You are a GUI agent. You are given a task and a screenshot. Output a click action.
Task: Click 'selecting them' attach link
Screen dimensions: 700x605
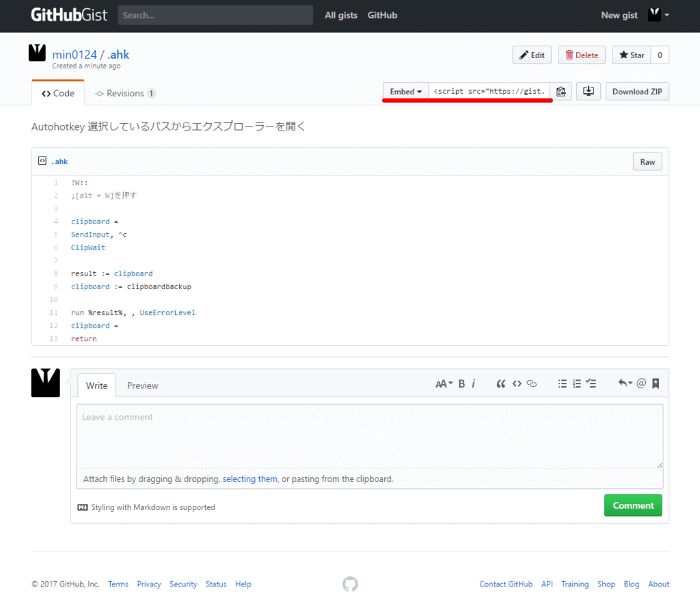(x=250, y=479)
